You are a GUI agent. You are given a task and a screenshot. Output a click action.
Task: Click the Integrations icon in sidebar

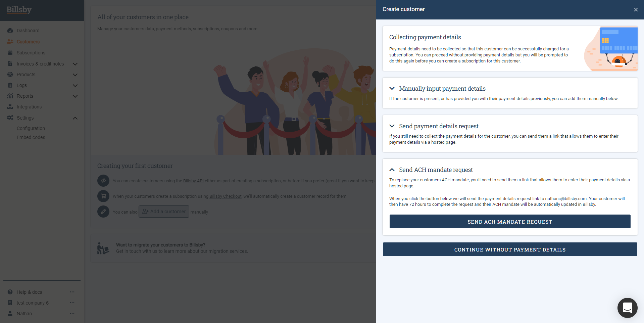pos(10,107)
